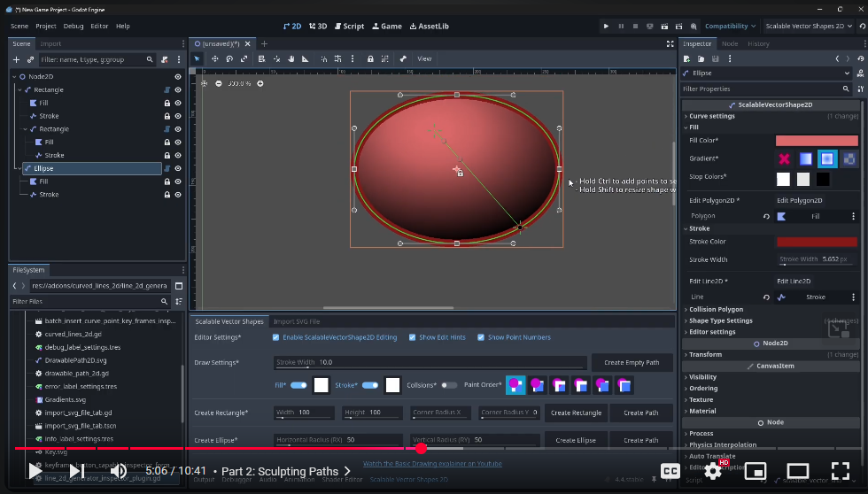Click the Add child node plus icon

[16, 59]
